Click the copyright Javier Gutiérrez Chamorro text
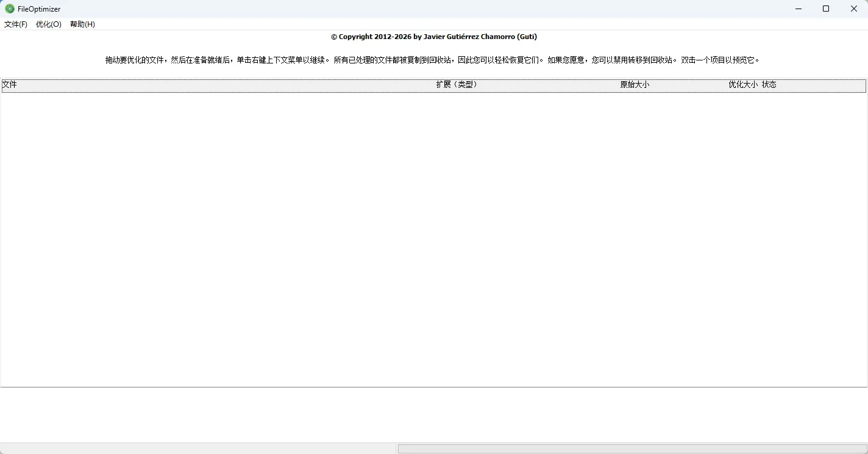Viewport: 868px width, 454px height. click(x=434, y=37)
